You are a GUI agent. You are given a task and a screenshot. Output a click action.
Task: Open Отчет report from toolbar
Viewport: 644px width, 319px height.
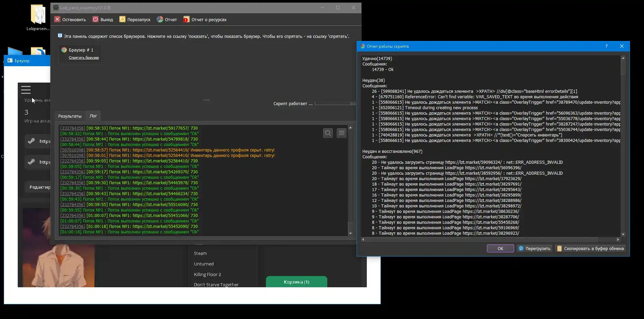167,19
